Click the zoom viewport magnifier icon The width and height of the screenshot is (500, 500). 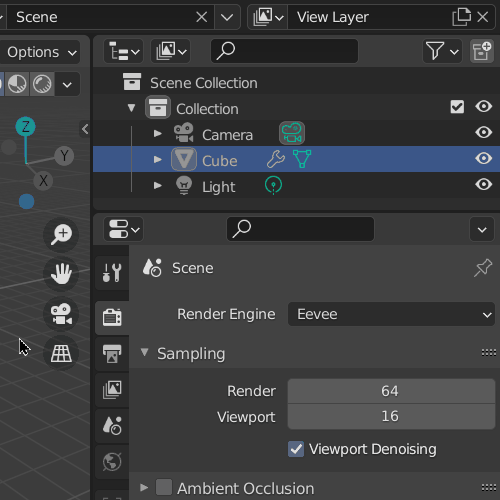pos(61,234)
